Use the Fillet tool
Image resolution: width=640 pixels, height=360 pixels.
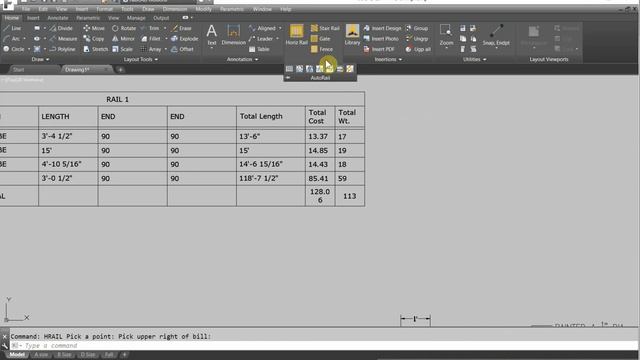point(151,38)
